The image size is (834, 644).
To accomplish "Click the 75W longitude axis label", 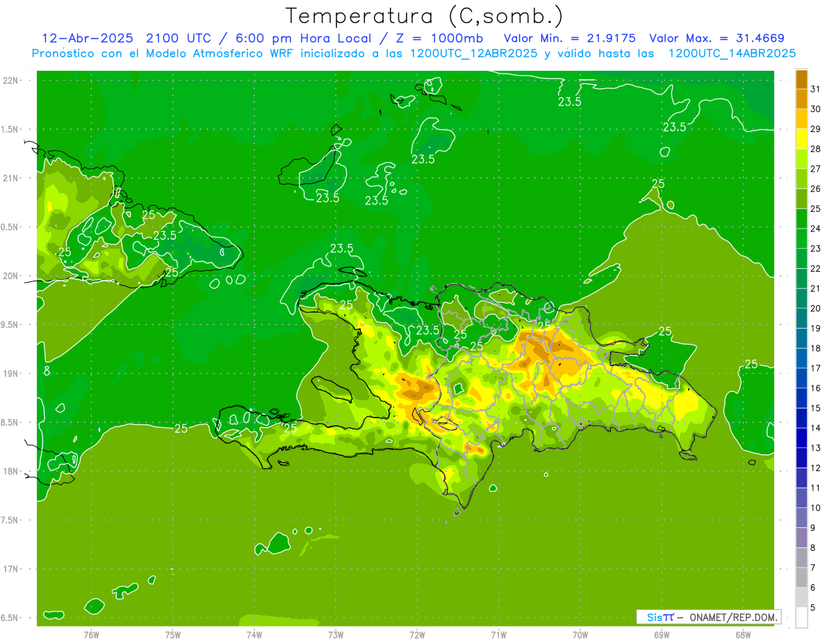I will [x=173, y=635].
